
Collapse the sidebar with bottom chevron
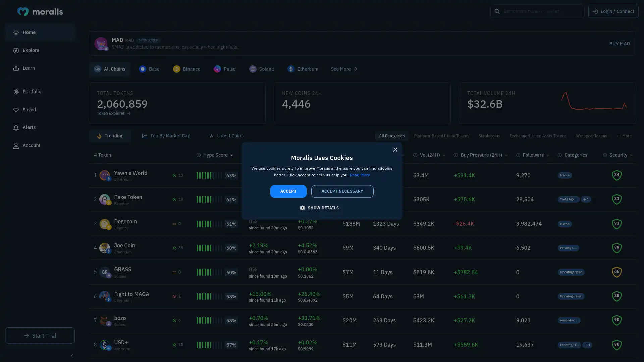(x=72, y=356)
